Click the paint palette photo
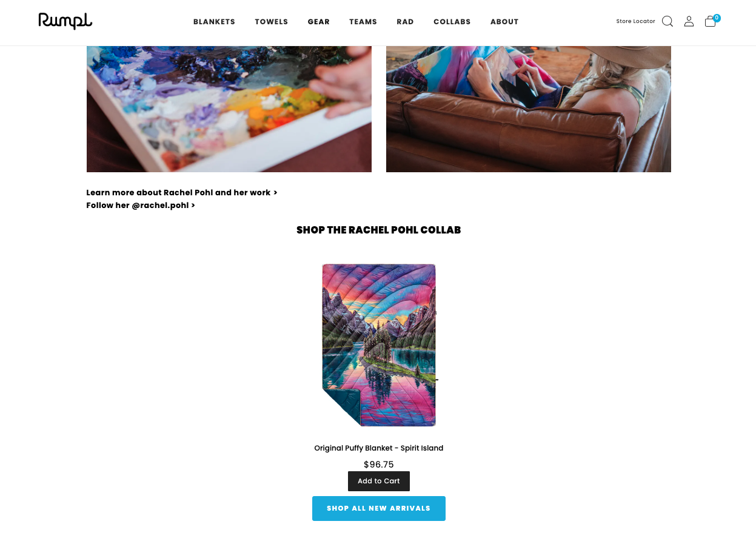Screen dimensions: 756x544 click(x=229, y=109)
